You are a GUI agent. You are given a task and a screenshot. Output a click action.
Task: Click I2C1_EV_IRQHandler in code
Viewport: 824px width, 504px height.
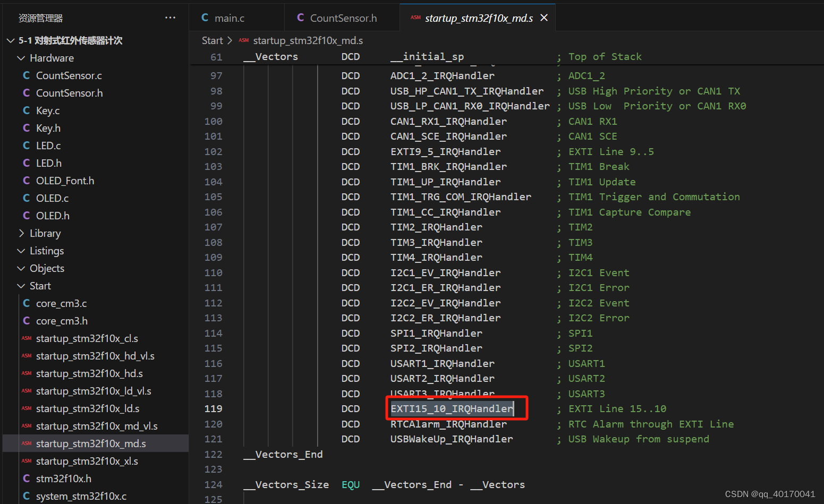[446, 272]
